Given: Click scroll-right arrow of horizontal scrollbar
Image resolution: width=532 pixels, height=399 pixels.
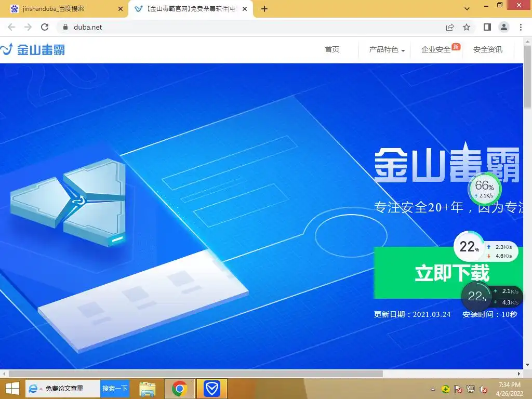Looking at the screenshot, I should coord(519,374).
